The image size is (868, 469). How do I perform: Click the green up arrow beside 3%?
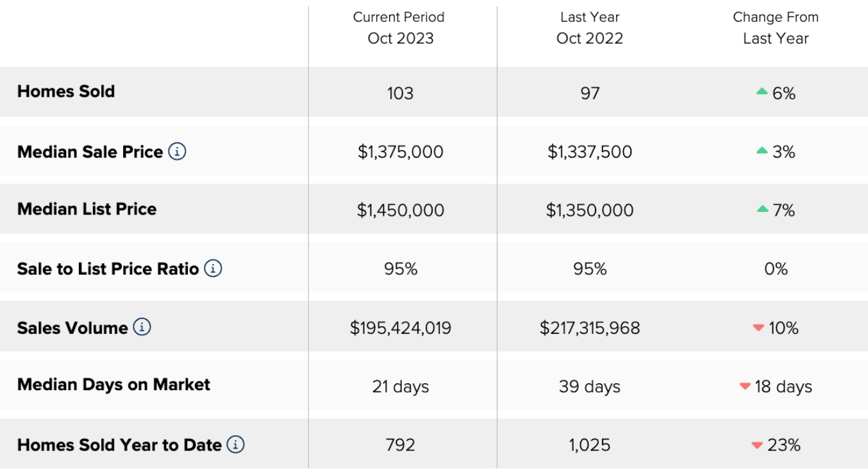point(762,151)
